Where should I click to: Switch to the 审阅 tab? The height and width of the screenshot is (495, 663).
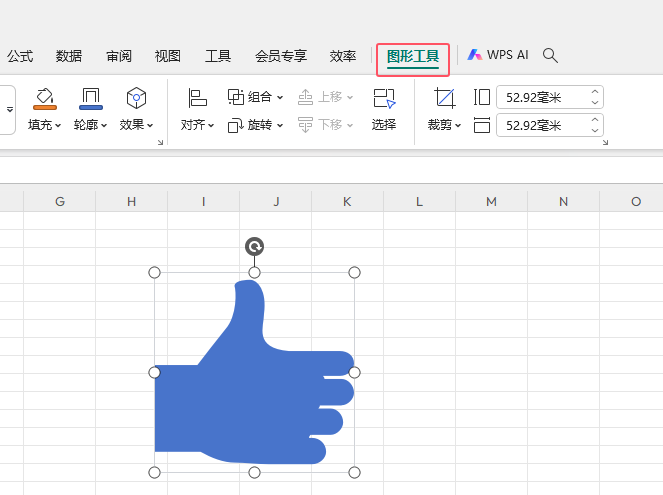[x=118, y=56]
